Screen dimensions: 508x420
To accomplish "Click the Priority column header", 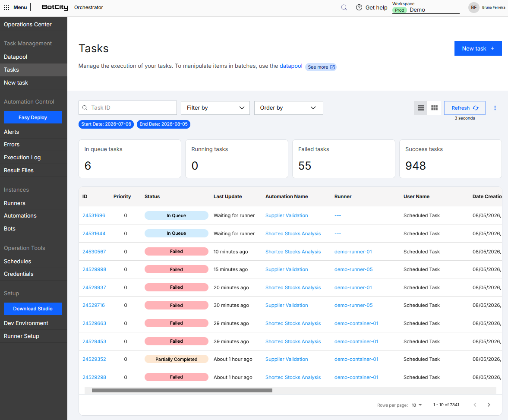I will coord(122,196).
